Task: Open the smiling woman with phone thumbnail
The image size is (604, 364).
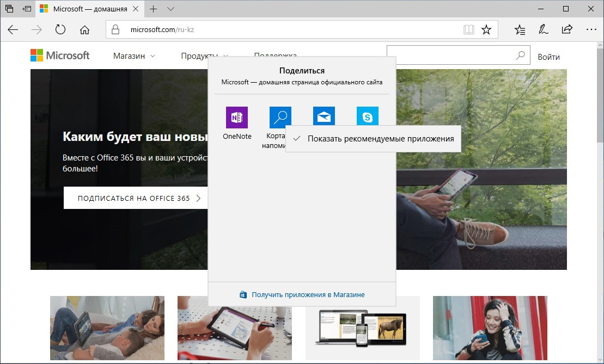Action: coord(490,328)
